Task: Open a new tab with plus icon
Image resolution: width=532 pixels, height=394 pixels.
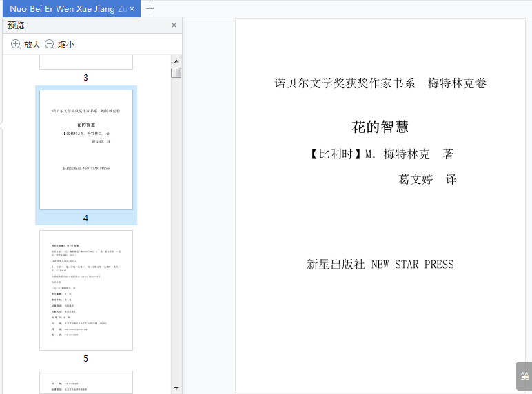Action: tap(150, 9)
